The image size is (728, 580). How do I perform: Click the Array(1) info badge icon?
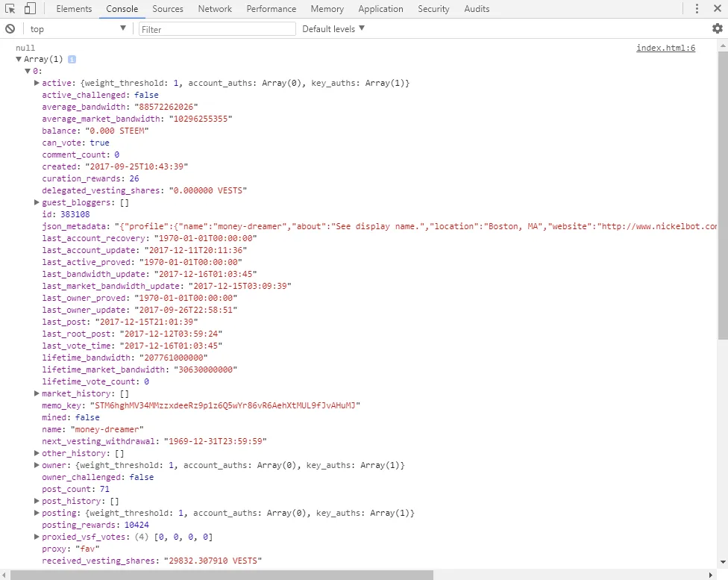click(x=72, y=59)
